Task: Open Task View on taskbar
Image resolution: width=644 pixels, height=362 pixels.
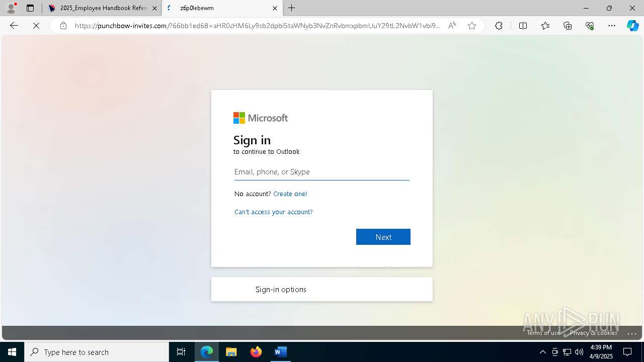Action: pos(181,352)
